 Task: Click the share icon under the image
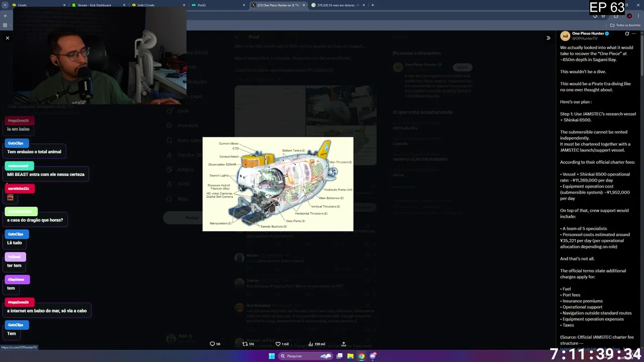(344, 344)
